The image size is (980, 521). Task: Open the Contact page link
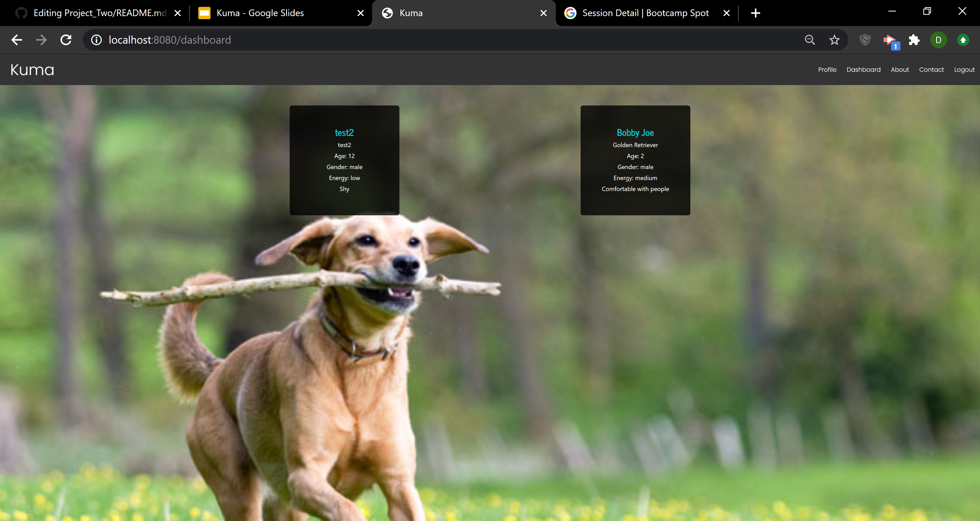[931, 70]
